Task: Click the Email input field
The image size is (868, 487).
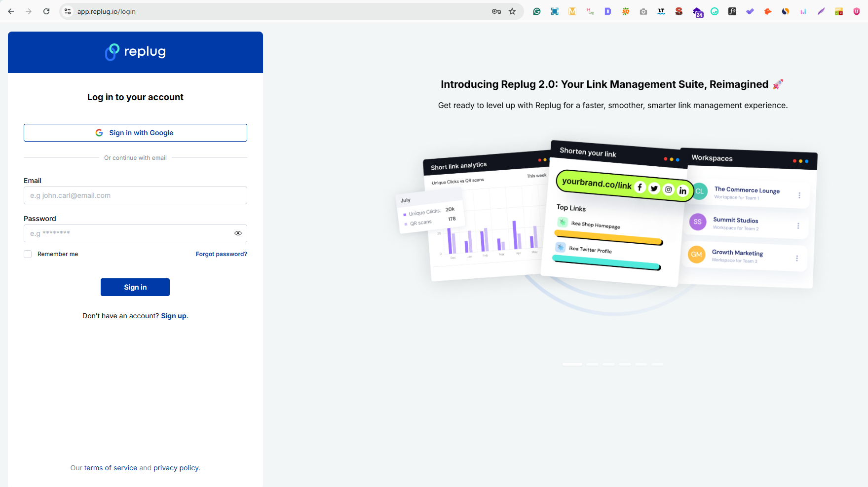Action: [135, 195]
